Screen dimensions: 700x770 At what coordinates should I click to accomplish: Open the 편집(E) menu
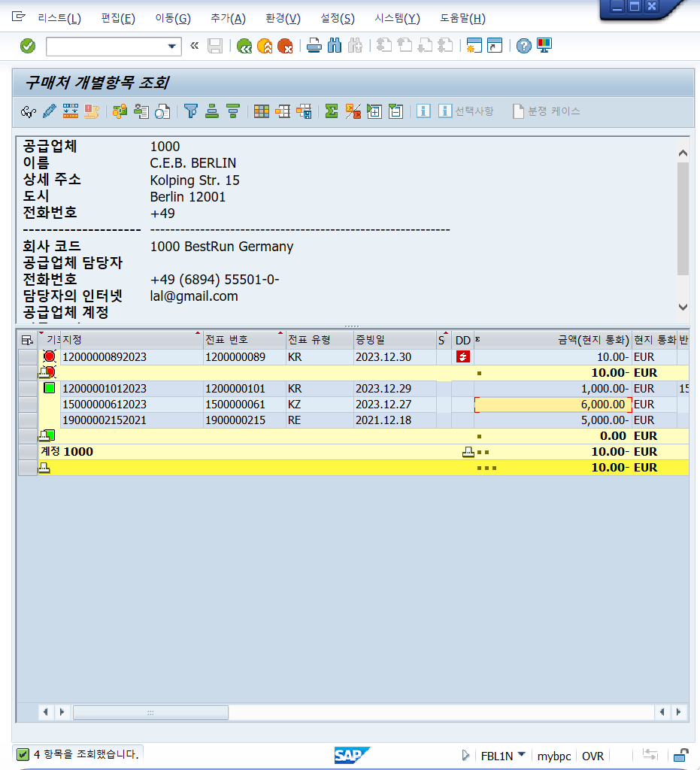(118, 19)
